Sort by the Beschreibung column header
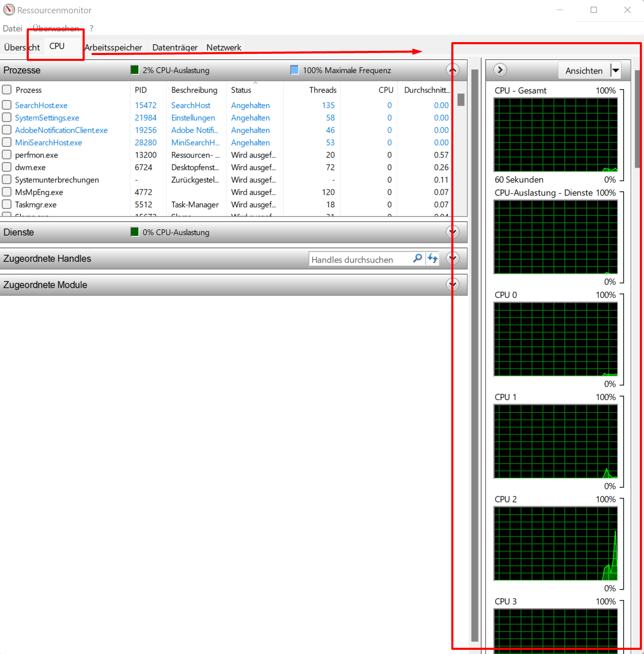 (197, 90)
